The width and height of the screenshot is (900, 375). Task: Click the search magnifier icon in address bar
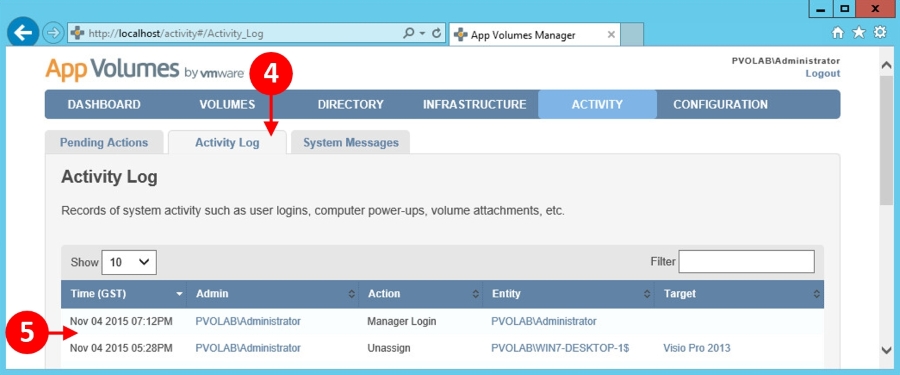(408, 34)
